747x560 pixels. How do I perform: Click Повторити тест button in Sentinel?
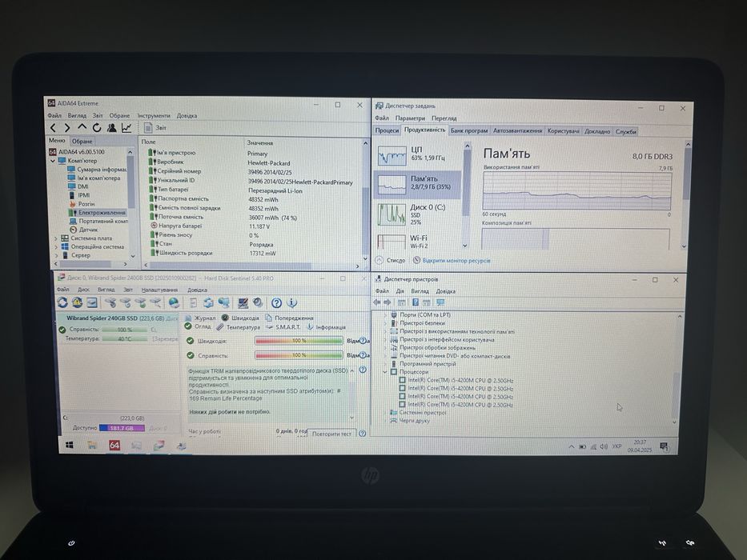tap(331, 434)
